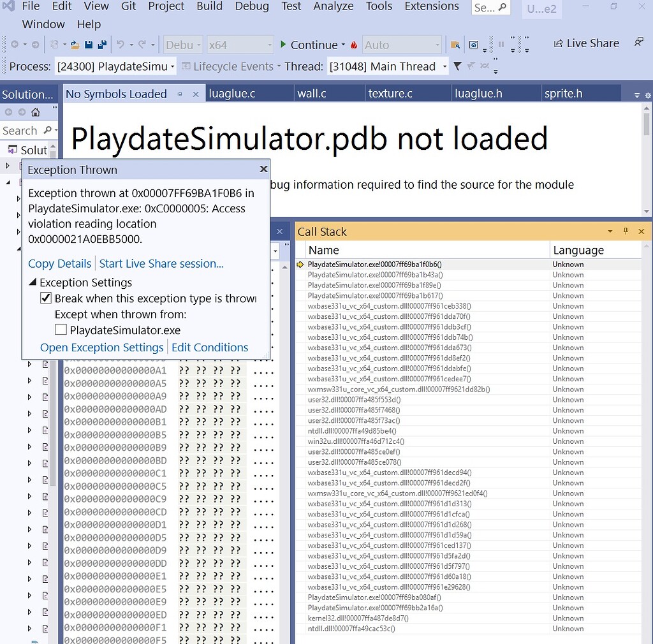
Task: Open the document tabs overflow dropdown
Action: [x=637, y=96]
